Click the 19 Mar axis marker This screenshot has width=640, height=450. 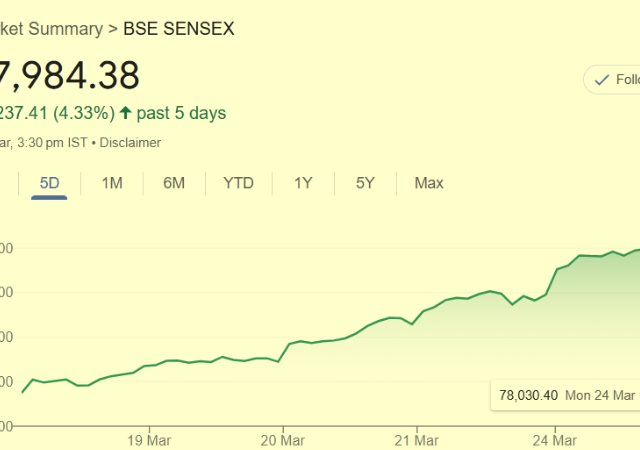[x=149, y=440]
